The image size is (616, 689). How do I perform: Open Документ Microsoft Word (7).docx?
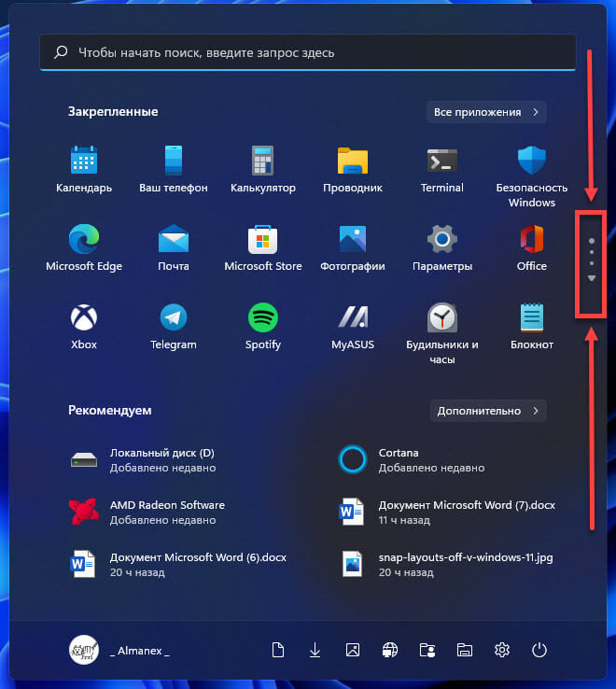tap(447, 513)
